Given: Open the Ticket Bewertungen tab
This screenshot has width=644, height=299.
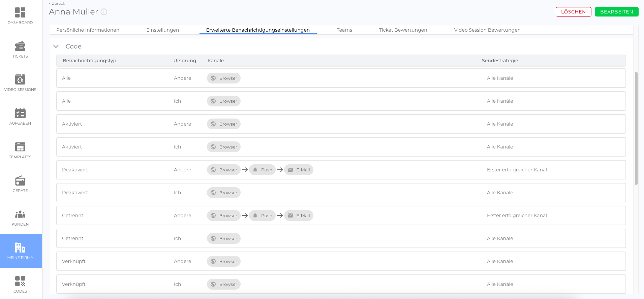Looking at the screenshot, I should 403,30.
